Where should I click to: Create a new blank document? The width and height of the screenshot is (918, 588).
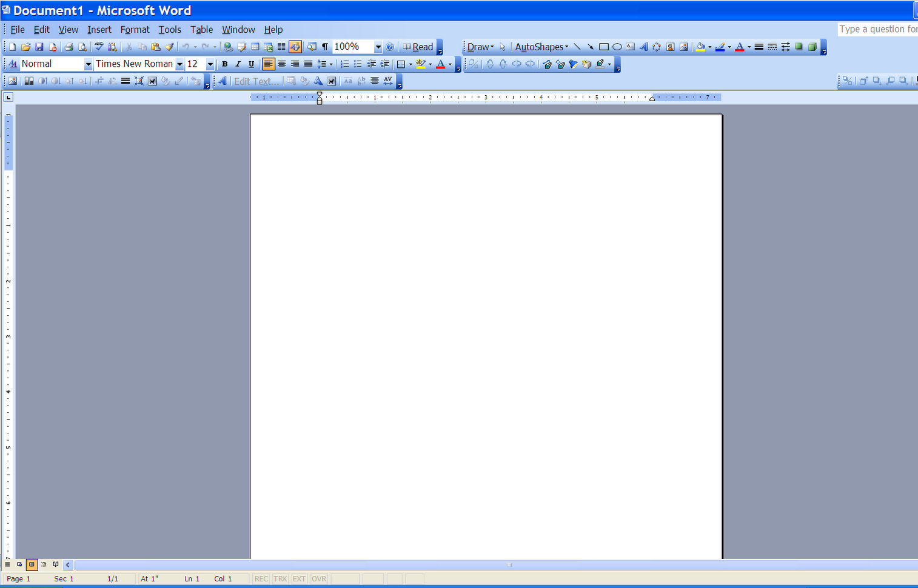pyautogui.click(x=12, y=47)
